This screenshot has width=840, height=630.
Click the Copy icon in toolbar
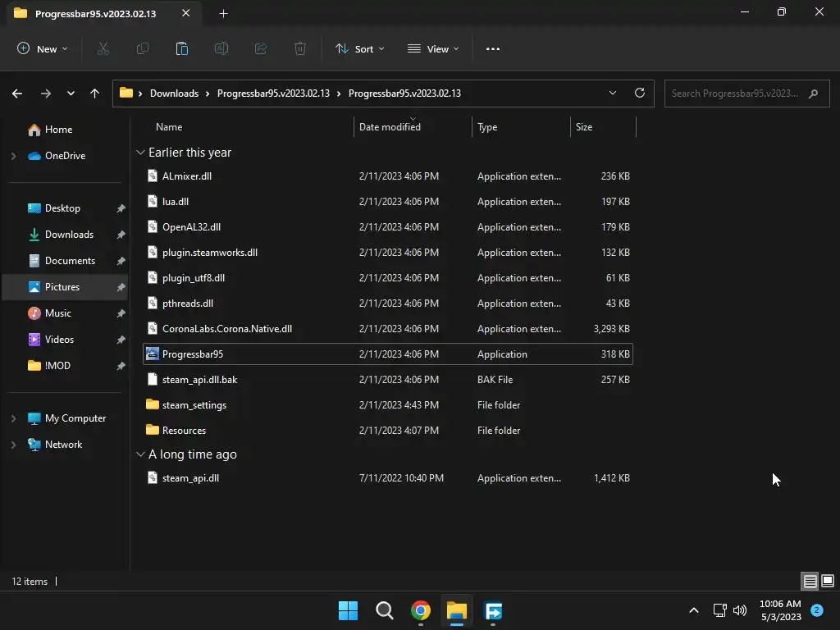coord(143,48)
